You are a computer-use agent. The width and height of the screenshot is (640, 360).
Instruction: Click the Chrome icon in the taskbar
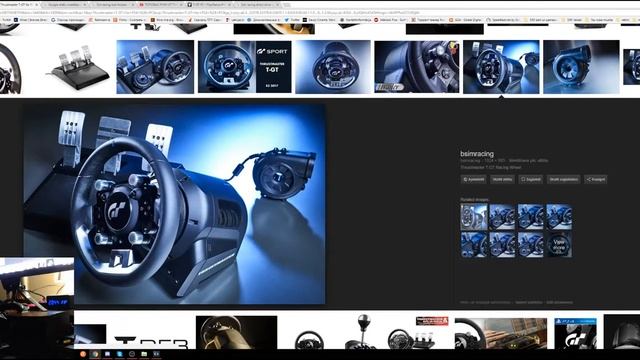[x=95, y=354]
